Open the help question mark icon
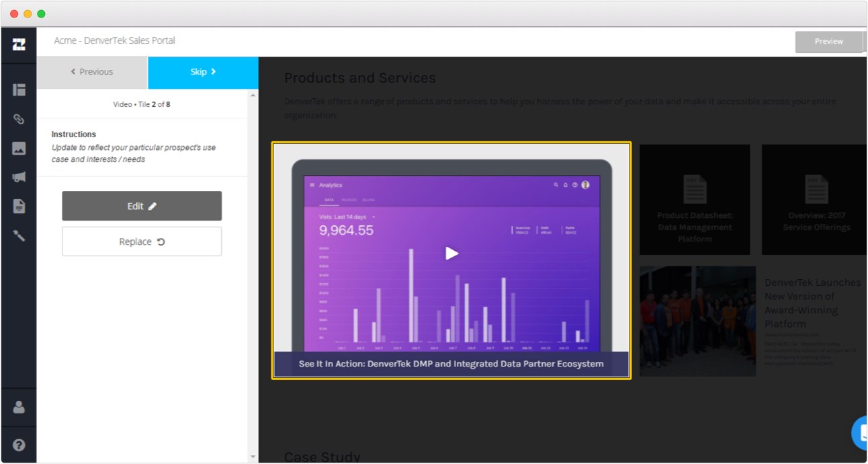Screen dimensions: 868x464 click(x=19, y=444)
